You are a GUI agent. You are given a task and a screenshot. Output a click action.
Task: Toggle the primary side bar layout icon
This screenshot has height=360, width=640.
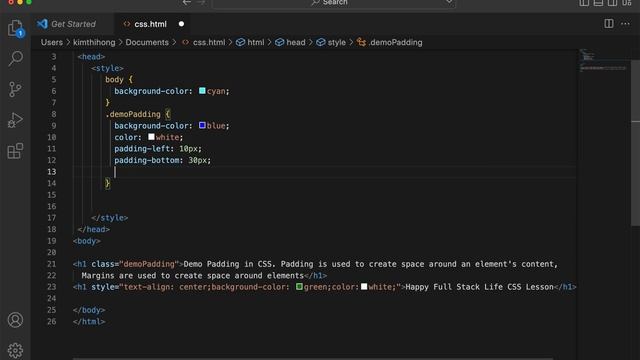(x=584, y=2)
